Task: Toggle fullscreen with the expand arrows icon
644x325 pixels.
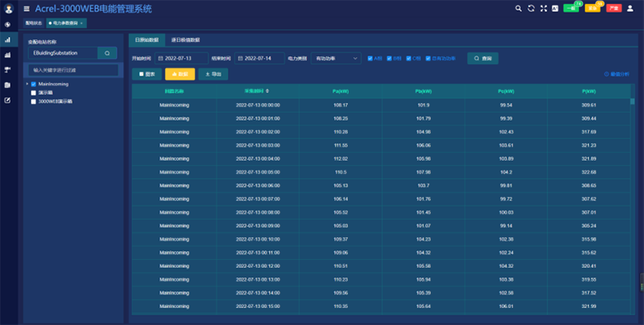Action: click(x=543, y=8)
